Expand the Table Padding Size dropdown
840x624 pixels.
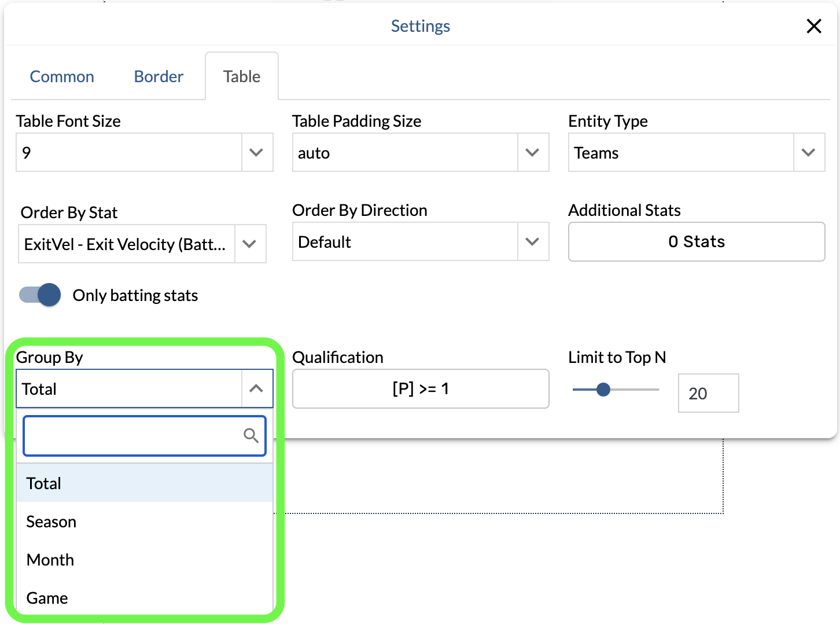point(532,153)
